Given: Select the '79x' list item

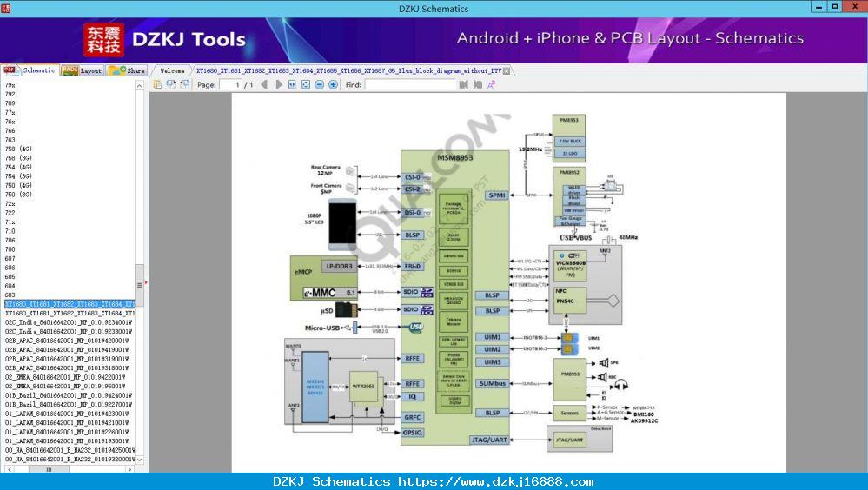Looking at the screenshot, I should point(10,85).
